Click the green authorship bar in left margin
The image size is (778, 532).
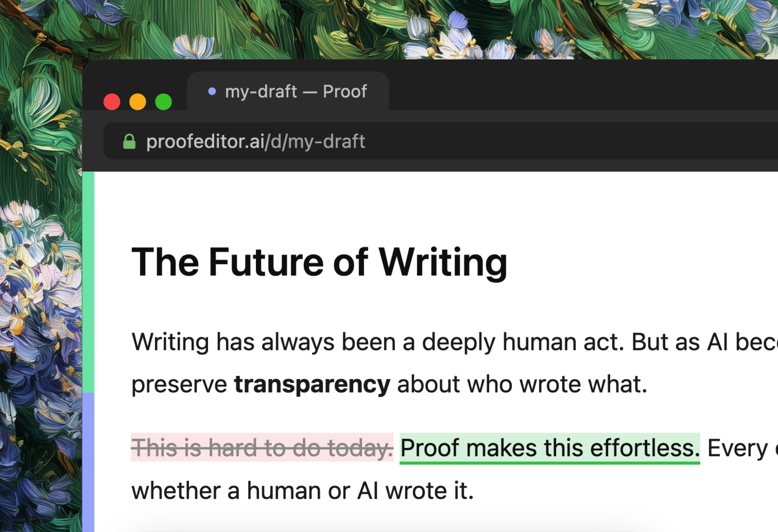[88, 282]
